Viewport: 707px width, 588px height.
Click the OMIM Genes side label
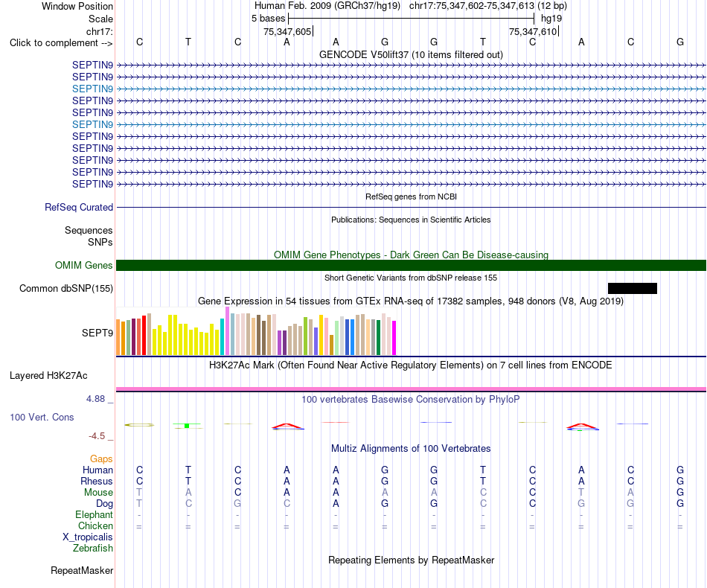pyautogui.click(x=83, y=266)
